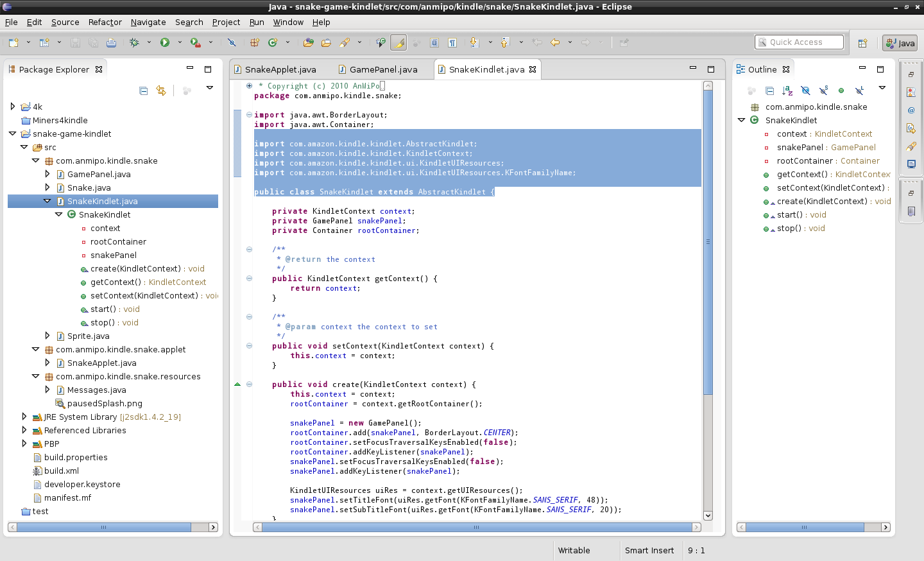Toggle Hide Static Members in Outline
The image size is (924, 561).
click(x=823, y=91)
